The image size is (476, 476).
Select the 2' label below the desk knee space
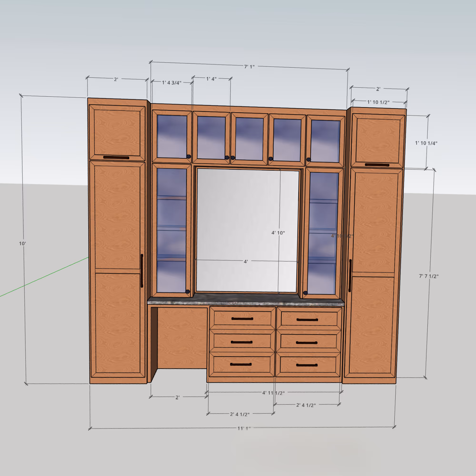(177, 397)
